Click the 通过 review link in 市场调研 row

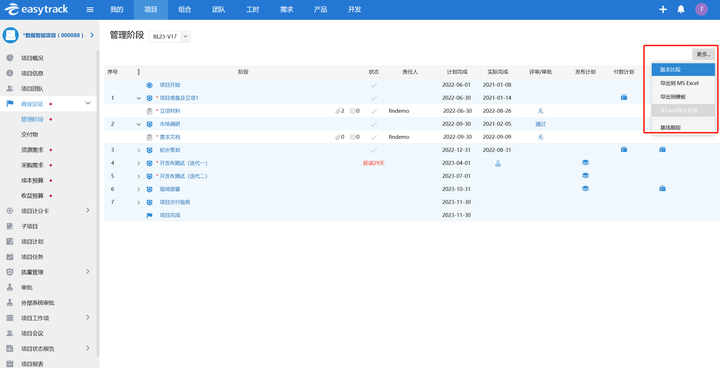[x=540, y=124]
